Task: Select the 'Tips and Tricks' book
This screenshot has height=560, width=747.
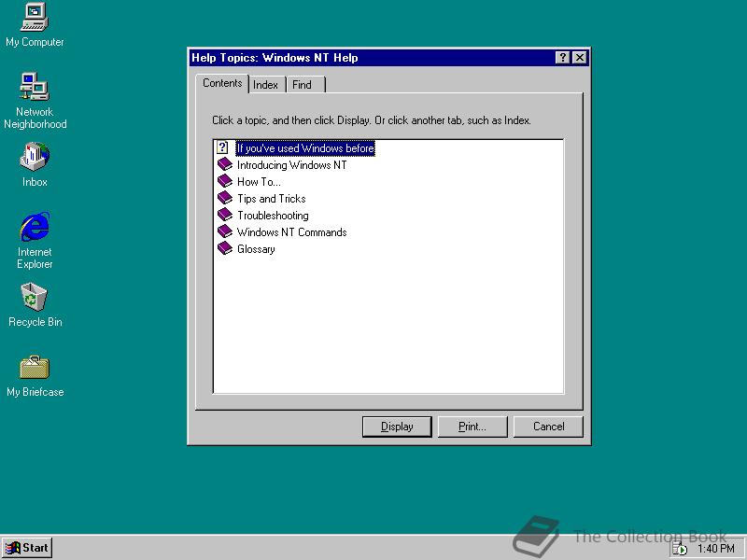Action: point(271,199)
